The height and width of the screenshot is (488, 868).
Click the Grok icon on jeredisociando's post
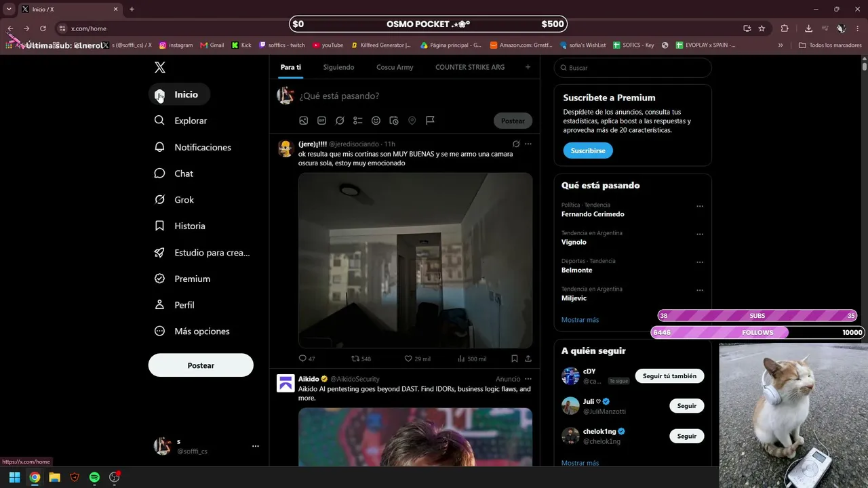[x=516, y=144]
